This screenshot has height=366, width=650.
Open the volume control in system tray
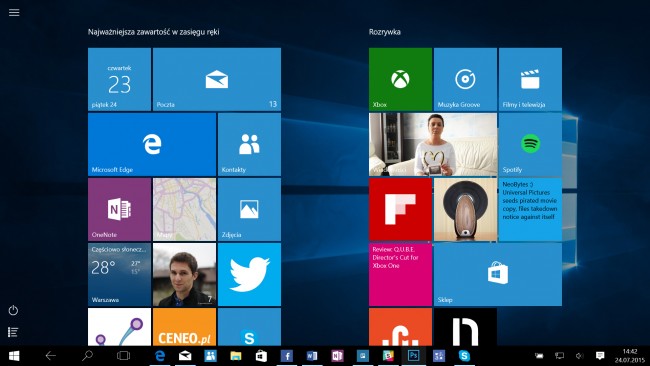(x=580, y=356)
